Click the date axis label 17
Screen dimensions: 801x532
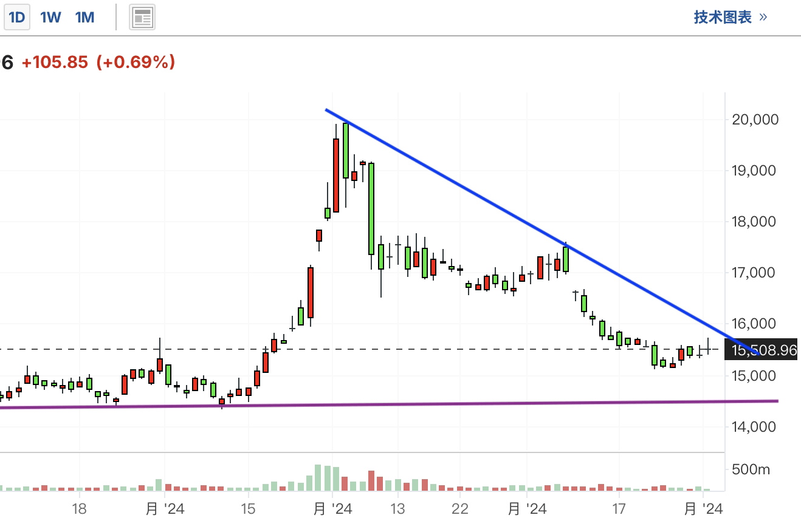pos(619,508)
